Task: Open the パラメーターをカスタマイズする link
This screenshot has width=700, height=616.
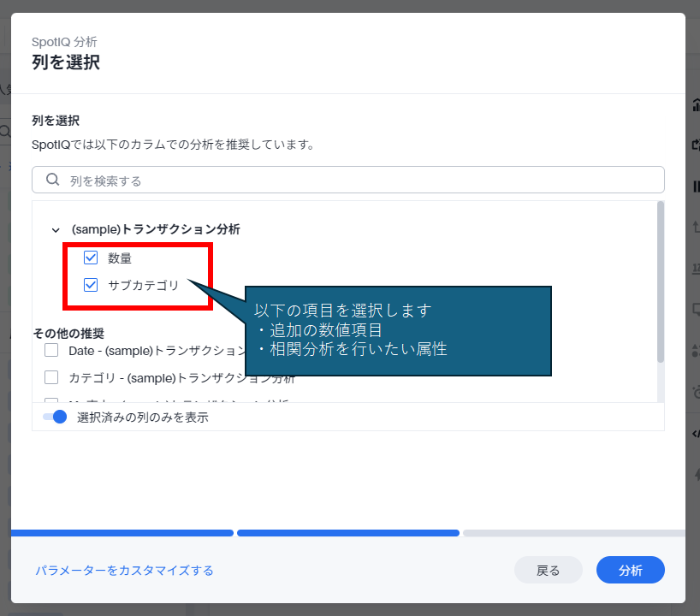Action: (x=124, y=571)
